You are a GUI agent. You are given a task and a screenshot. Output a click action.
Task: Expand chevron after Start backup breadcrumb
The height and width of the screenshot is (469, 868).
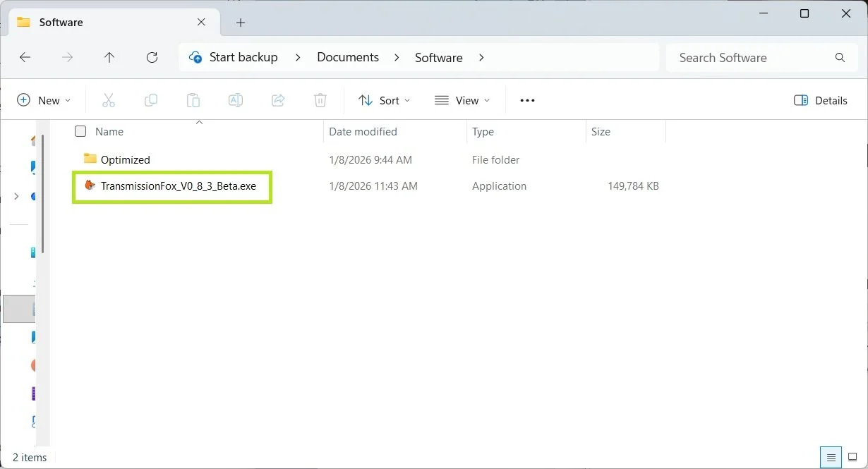(x=297, y=58)
